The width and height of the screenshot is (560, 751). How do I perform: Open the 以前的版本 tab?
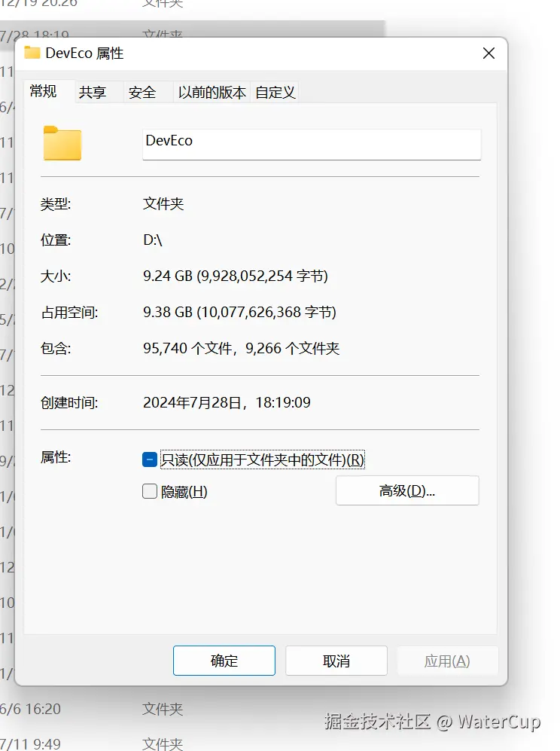pos(212,92)
